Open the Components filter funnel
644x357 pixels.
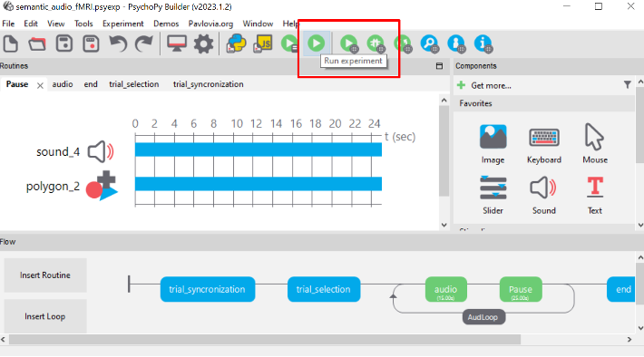point(627,85)
